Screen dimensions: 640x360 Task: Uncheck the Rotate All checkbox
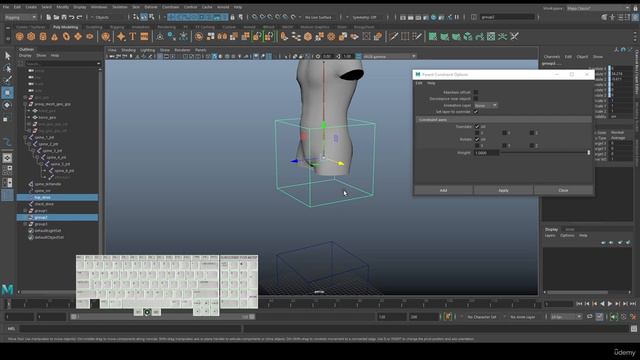pyautogui.click(x=477, y=139)
